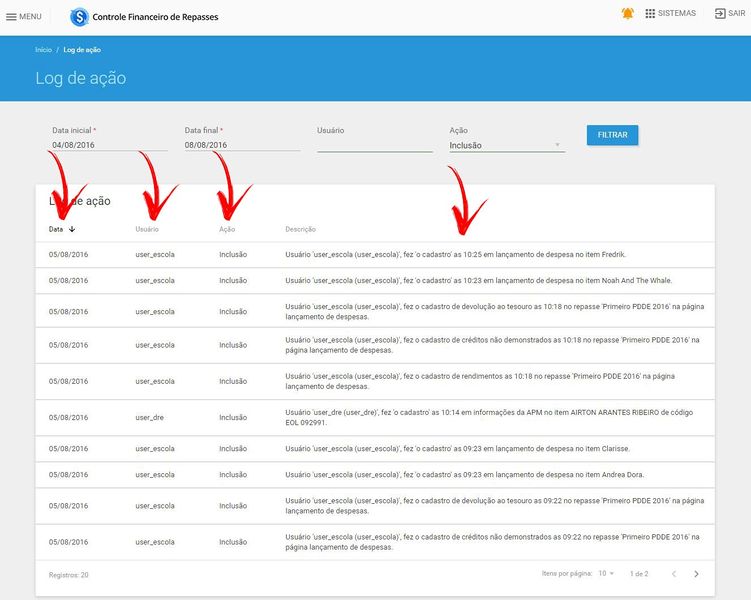Open the SISTEMAS grid icon

point(650,13)
